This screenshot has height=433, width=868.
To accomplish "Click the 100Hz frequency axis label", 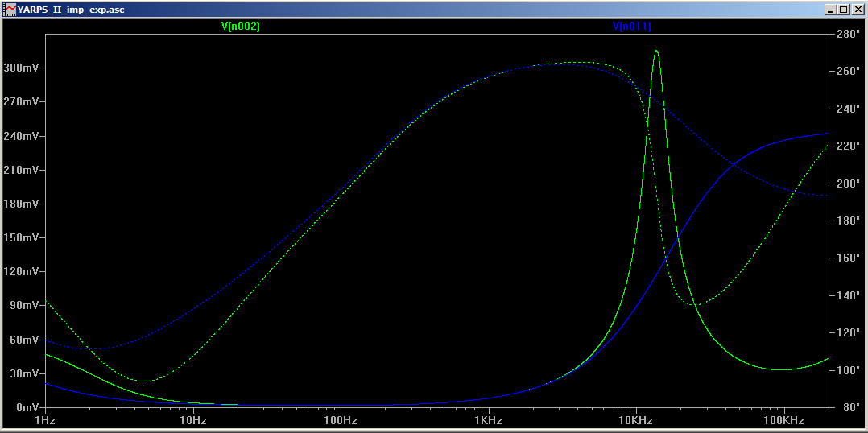I will point(340,421).
